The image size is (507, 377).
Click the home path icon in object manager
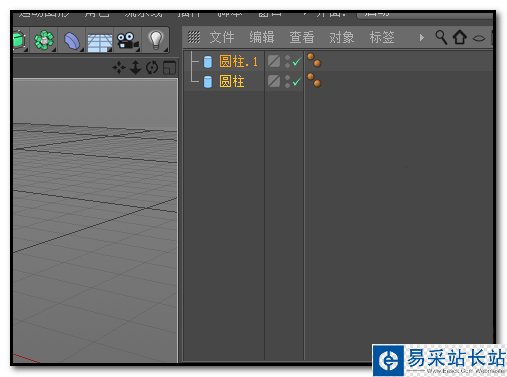coord(460,37)
